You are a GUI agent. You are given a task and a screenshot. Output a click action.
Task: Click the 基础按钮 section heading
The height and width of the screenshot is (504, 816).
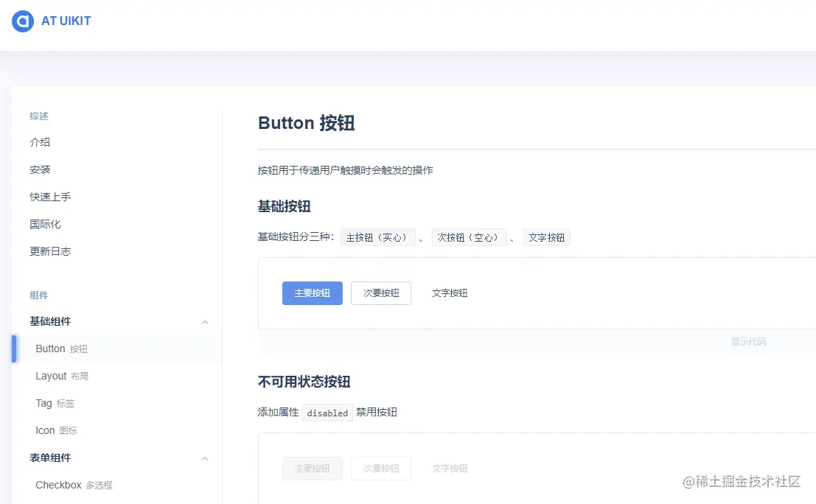[x=284, y=206]
